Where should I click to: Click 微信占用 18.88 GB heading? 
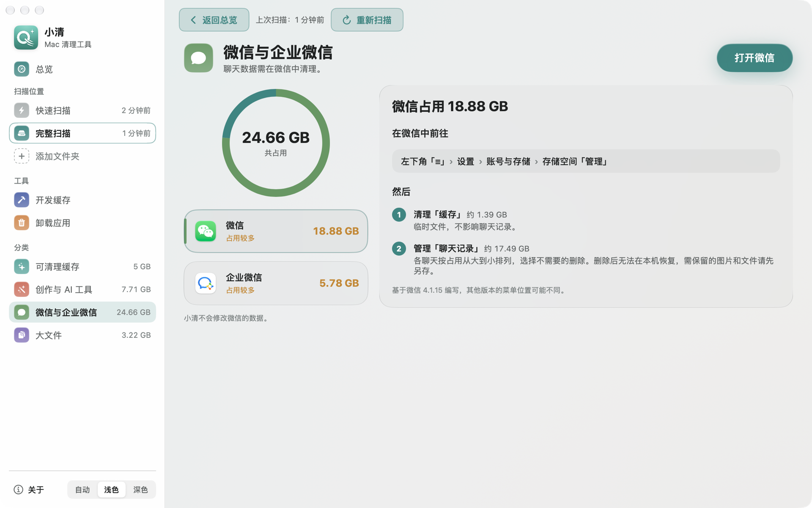tap(450, 106)
